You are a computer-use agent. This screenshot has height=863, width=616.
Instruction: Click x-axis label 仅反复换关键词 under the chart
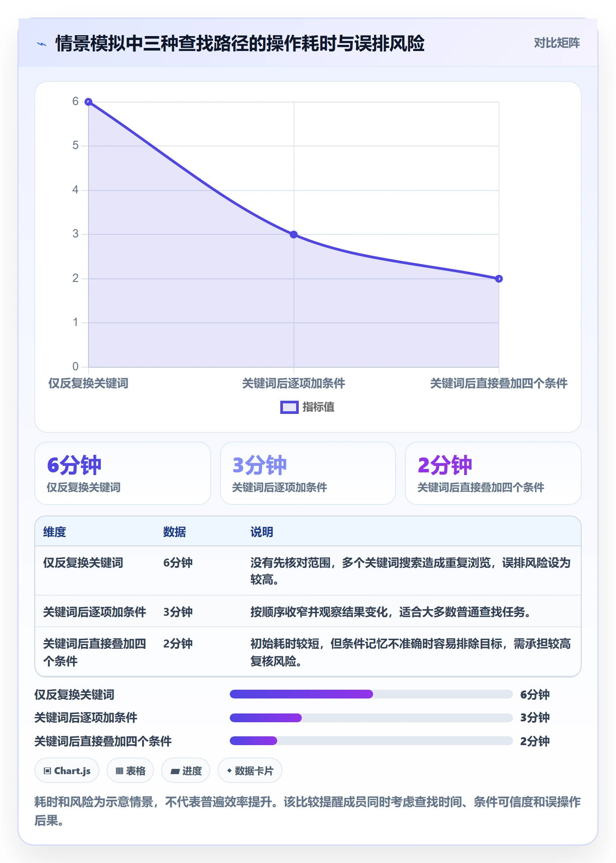pos(88,384)
